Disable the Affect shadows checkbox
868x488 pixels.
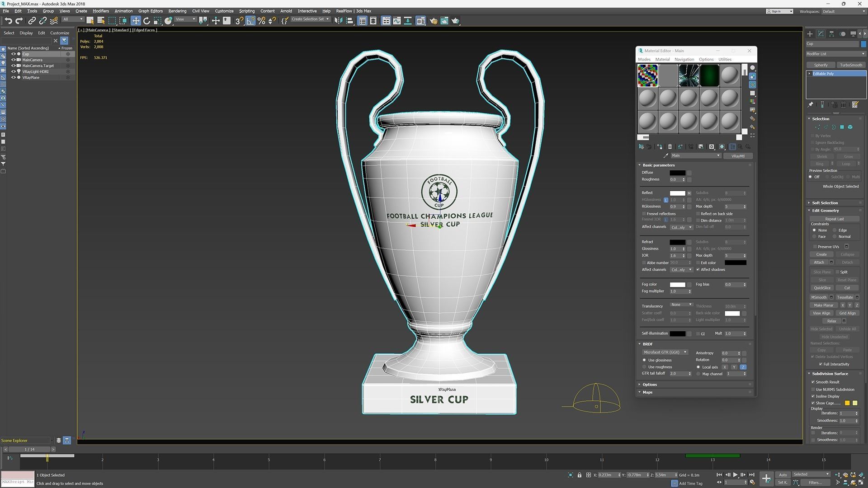tap(698, 270)
